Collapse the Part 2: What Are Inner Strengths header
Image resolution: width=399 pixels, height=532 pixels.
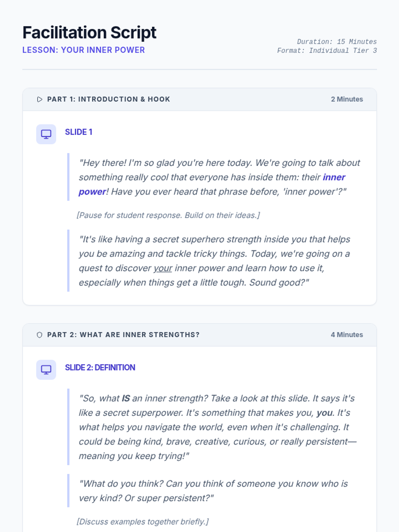coord(199,335)
